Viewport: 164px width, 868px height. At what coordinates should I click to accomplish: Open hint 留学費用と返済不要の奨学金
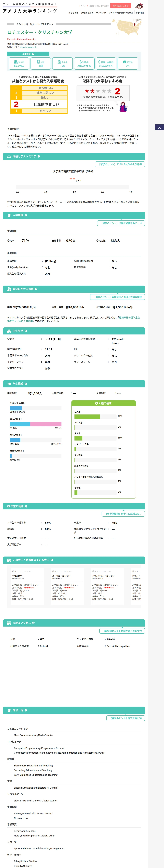pyautogui.click(x=118, y=297)
